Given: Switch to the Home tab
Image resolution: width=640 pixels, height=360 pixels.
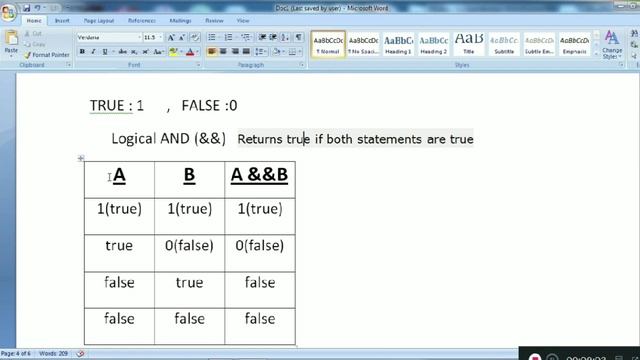Looking at the screenshot, I should tap(34, 20).
